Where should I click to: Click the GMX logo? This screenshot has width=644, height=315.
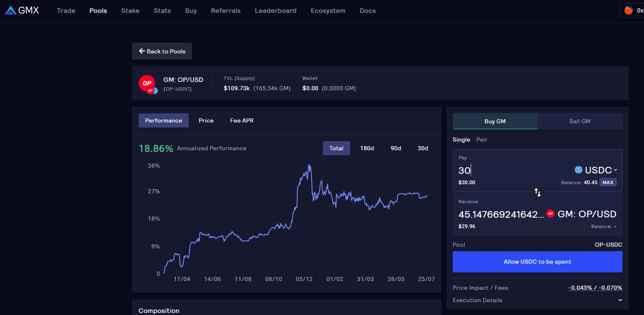(22, 10)
